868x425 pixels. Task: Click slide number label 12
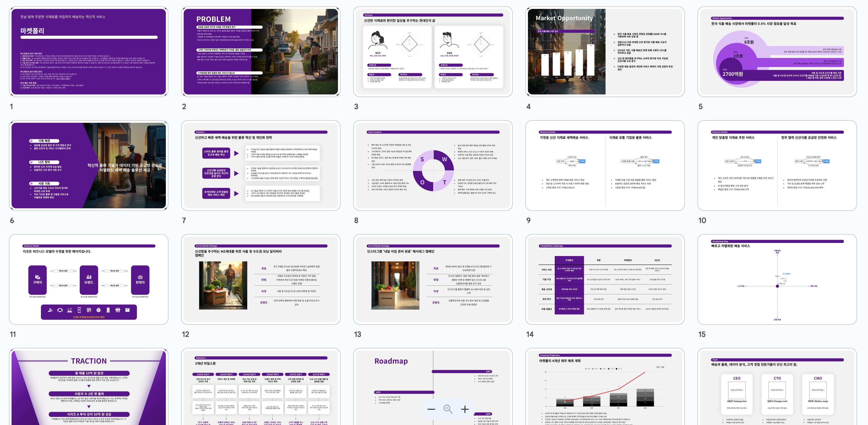click(185, 334)
